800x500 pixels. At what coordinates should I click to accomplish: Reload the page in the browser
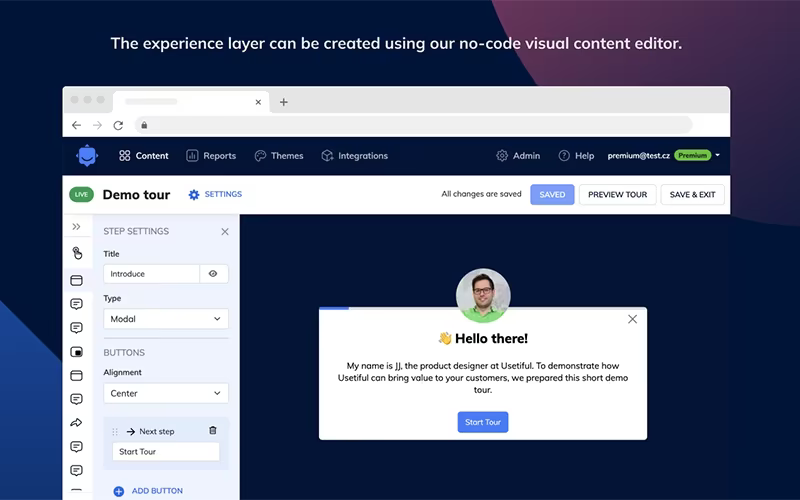(x=118, y=125)
